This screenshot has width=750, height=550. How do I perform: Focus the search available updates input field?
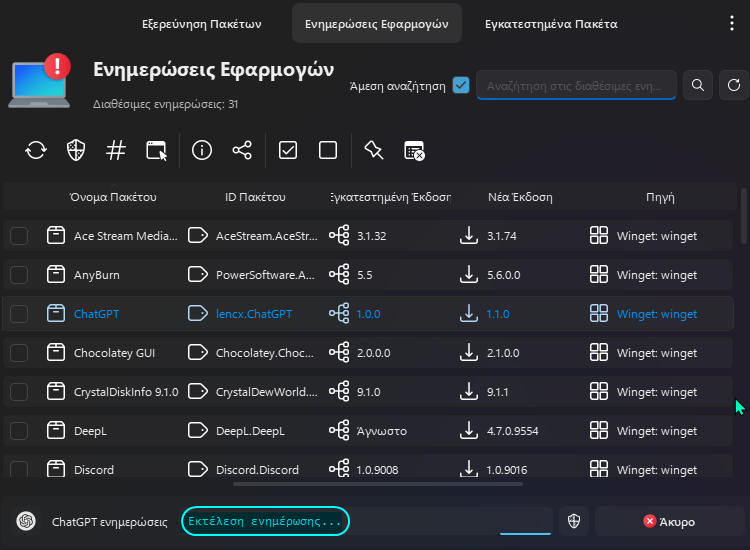click(x=576, y=85)
